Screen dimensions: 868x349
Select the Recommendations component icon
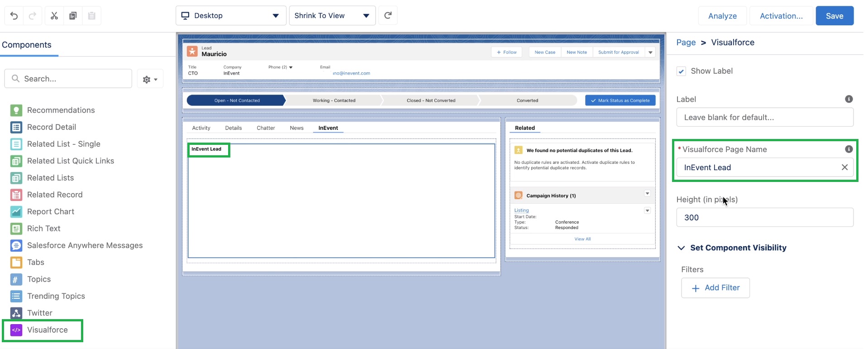[16, 110]
